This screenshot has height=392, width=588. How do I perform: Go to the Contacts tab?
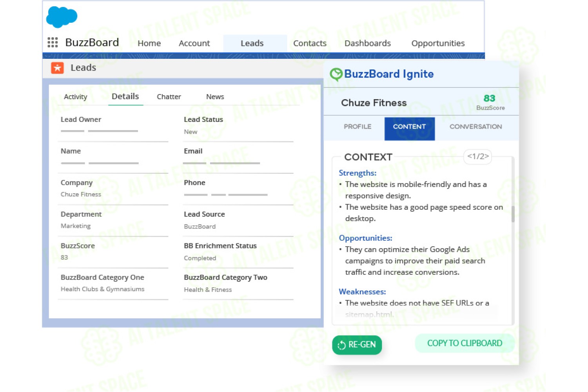(310, 43)
